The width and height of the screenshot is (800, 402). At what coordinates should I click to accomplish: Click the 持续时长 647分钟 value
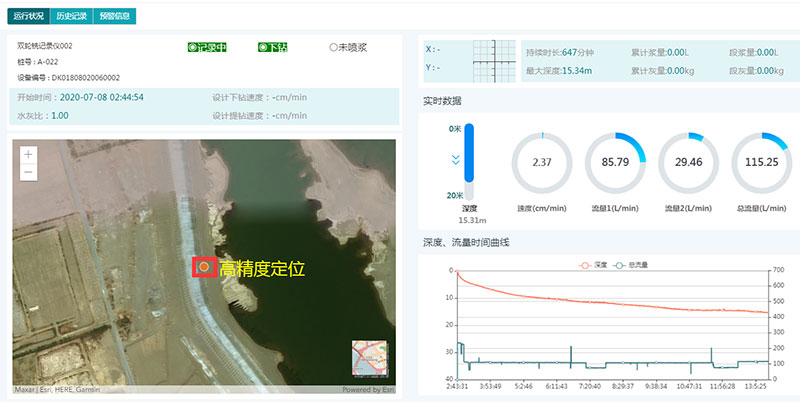[578, 53]
